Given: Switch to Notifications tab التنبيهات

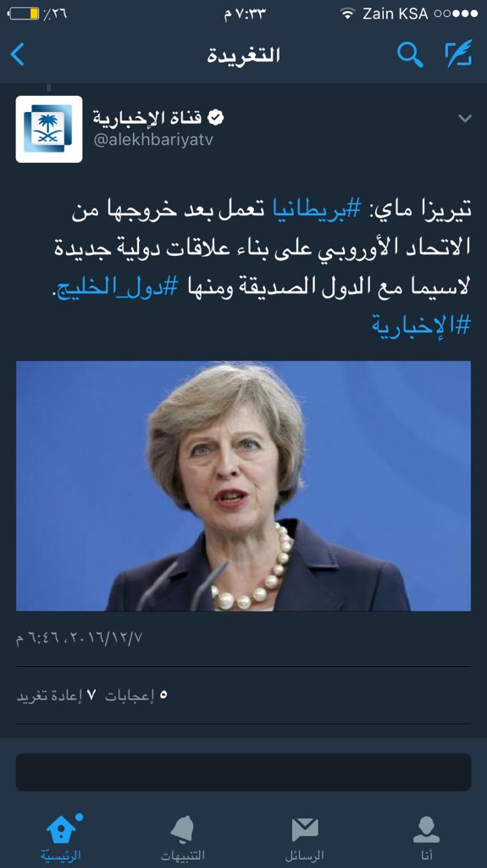Looking at the screenshot, I should point(183,837).
